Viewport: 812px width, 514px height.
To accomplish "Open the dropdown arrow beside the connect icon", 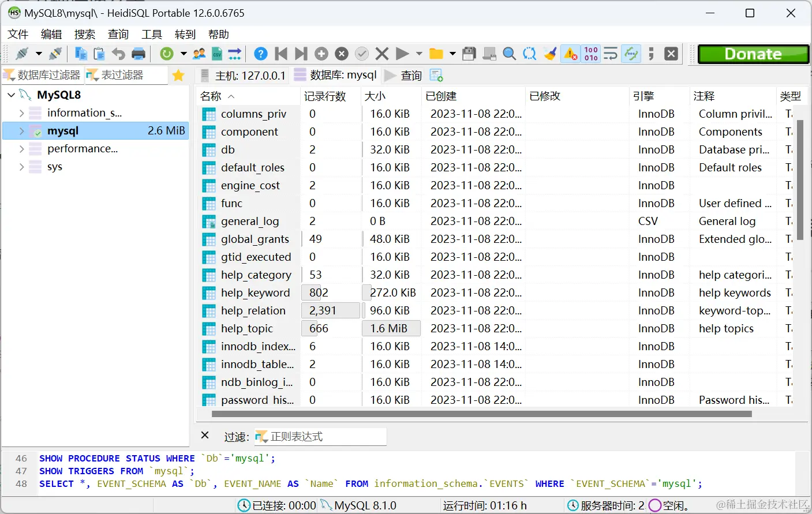I will click(39, 54).
